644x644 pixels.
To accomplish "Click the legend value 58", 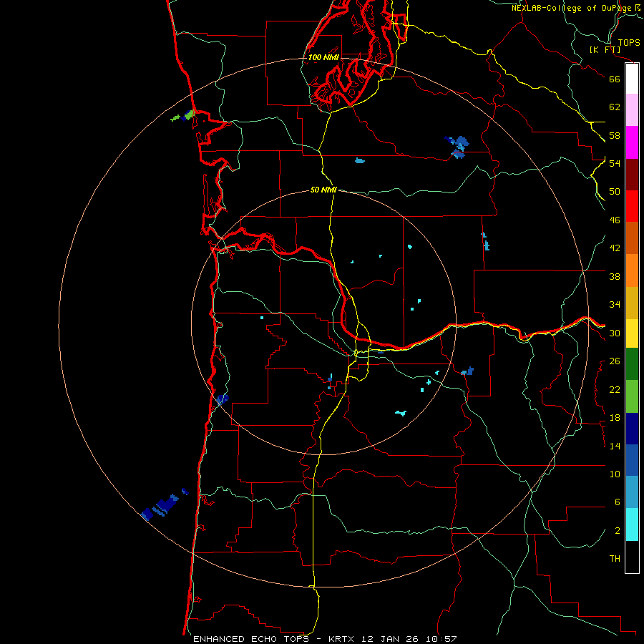I will point(615,135).
